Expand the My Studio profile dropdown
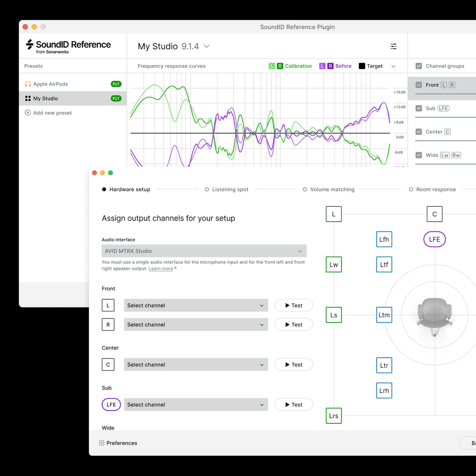 coord(206,46)
